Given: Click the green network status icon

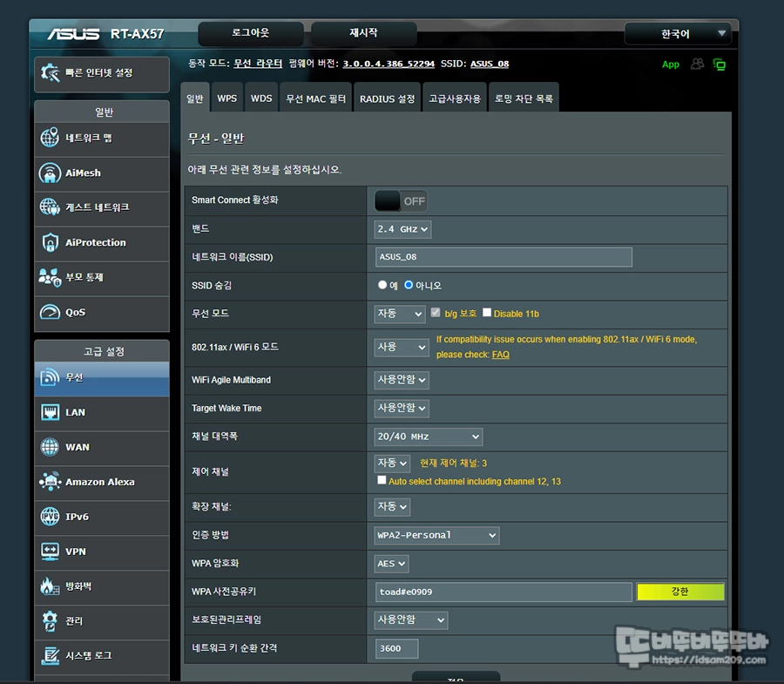Looking at the screenshot, I should click(x=719, y=64).
